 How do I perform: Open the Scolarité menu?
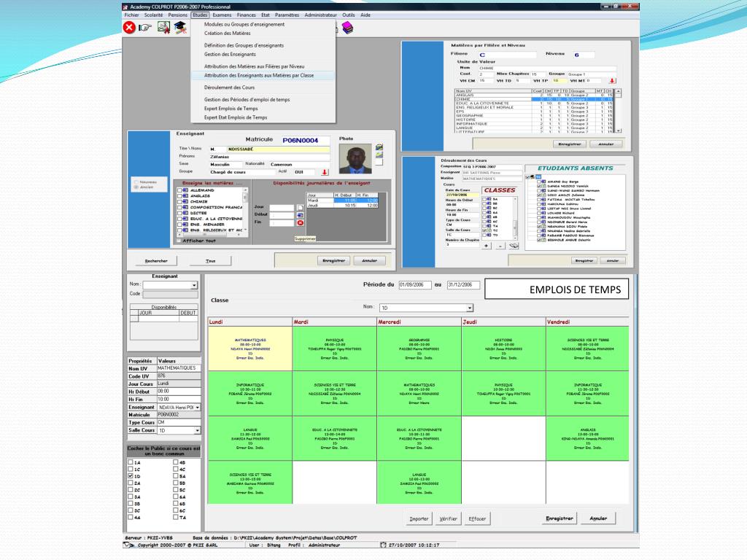pyautogui.click(x=153, y=15)
